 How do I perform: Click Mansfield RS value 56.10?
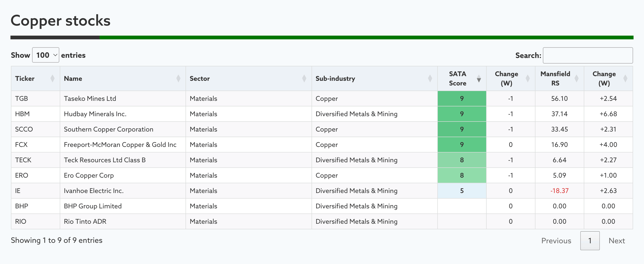560,99
